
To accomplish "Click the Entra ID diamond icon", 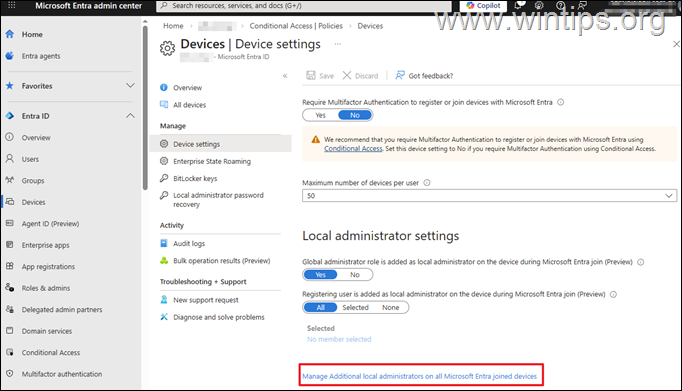I will (x=10, y=116).
